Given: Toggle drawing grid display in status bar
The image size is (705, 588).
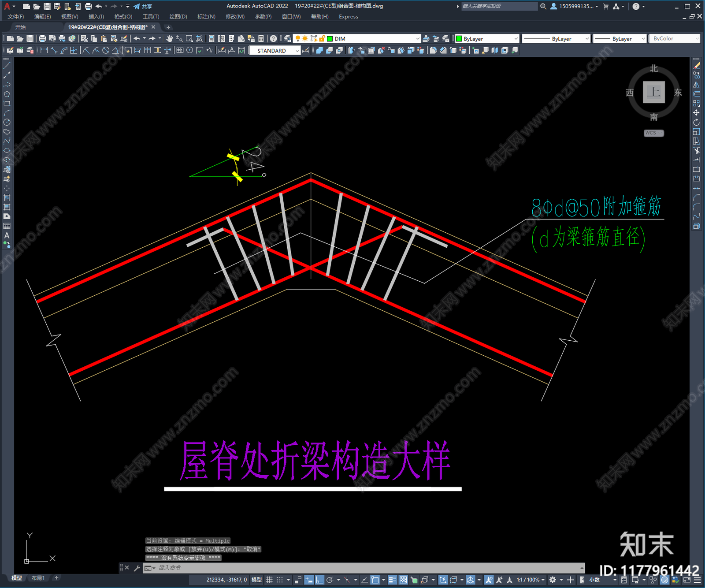Looking at the screenshot, I should click(x=269, y=580).
